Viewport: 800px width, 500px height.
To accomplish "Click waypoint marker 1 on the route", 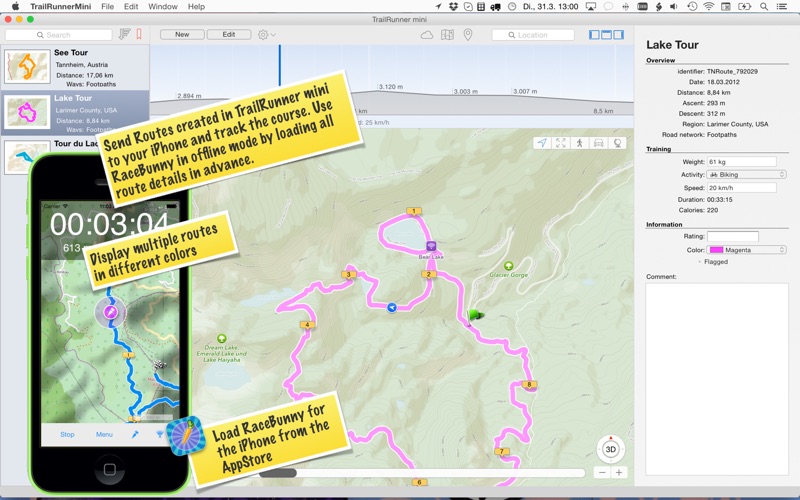I will point(414,211).
